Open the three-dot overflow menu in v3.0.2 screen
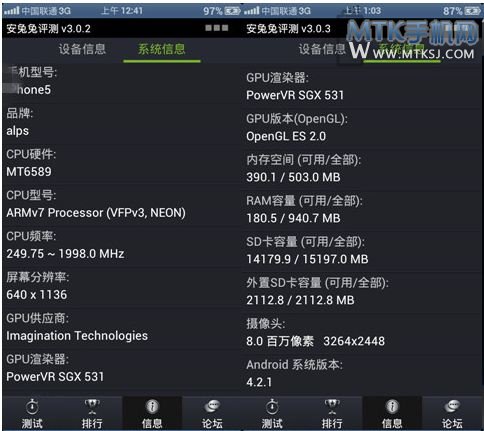This screenshot has height=431, width=484. (x=217, y=28)
